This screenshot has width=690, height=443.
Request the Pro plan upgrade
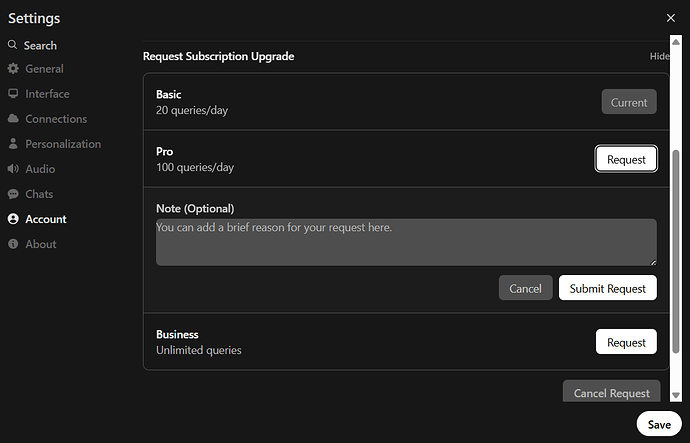tap(626, 159)
